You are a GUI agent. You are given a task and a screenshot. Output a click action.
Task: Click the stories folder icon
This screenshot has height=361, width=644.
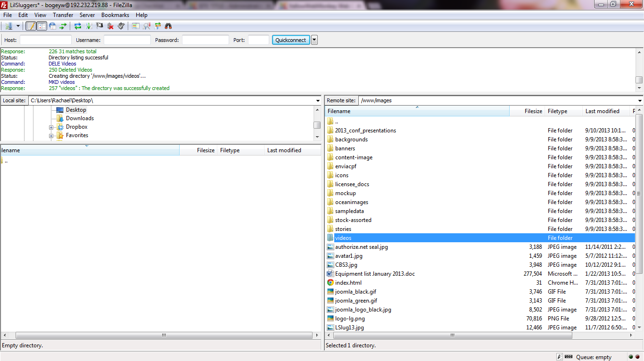click(x=330, y=229)
